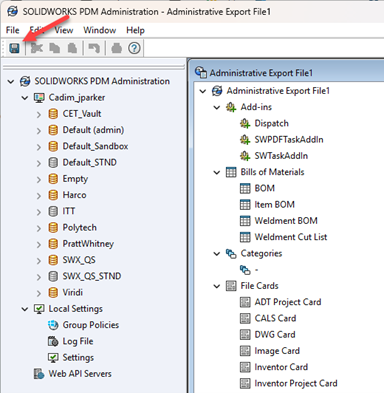Select the Default (admin) vault label

point(93,130)
